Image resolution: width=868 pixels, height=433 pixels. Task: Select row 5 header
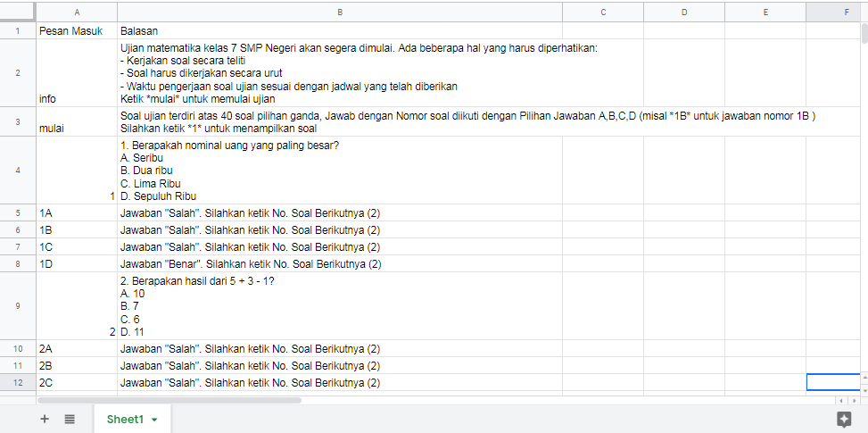18,212
